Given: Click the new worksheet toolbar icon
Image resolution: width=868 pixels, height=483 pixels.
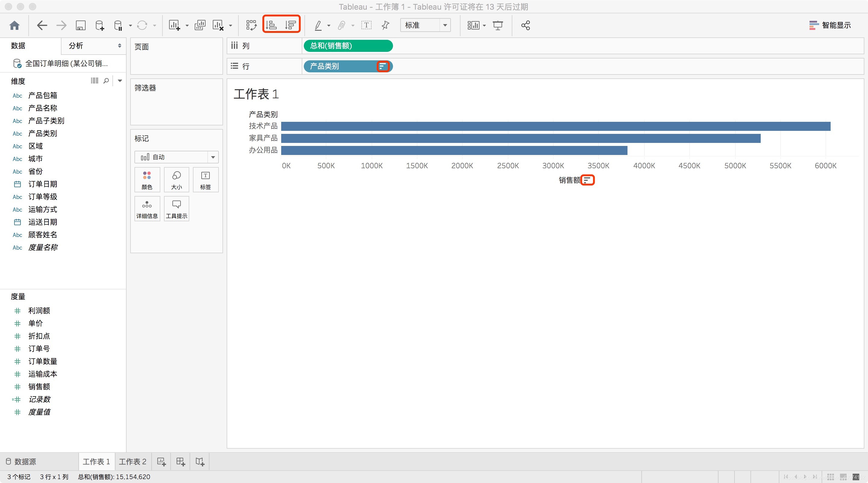Looking at the screenshot, I should (x=174, y=25).
